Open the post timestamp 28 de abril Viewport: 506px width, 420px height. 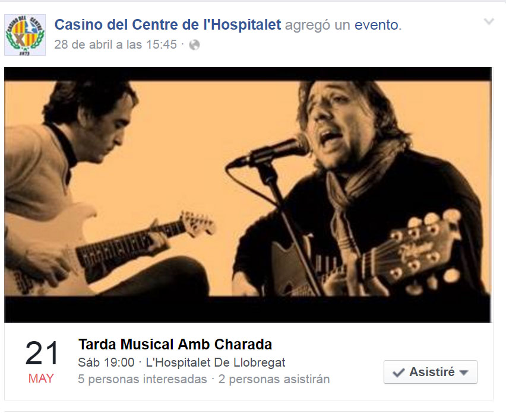(x=116, y=44)
